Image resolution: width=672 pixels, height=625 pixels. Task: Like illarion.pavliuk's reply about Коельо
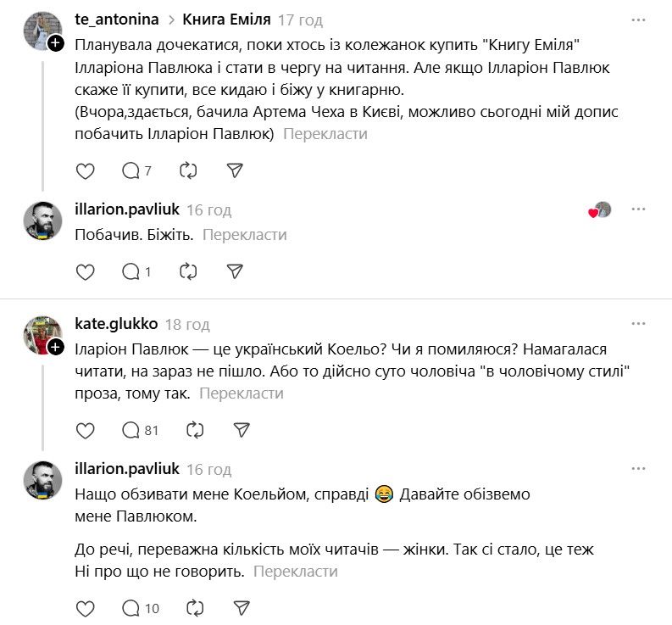click(86, 607)
